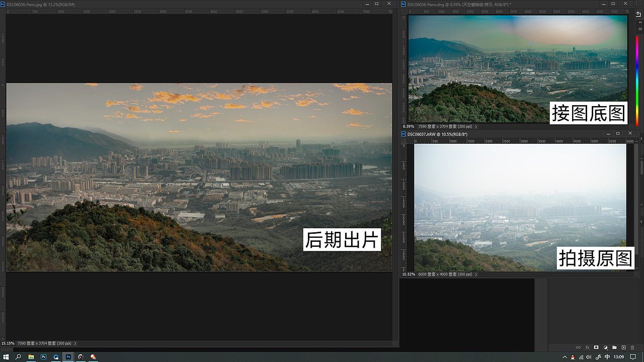Click the active Photoshop taskbar icon
644x362 pixels.
click(x=68, y=357)
